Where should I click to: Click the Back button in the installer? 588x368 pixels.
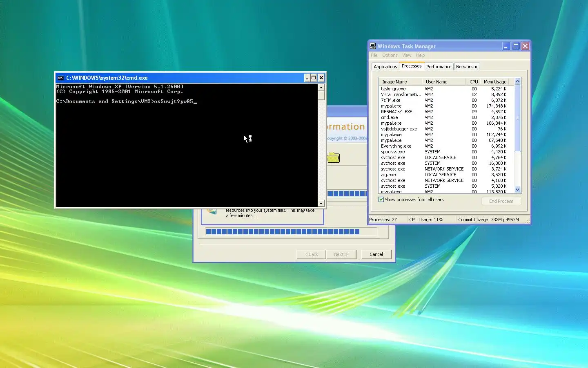(311, 254)
